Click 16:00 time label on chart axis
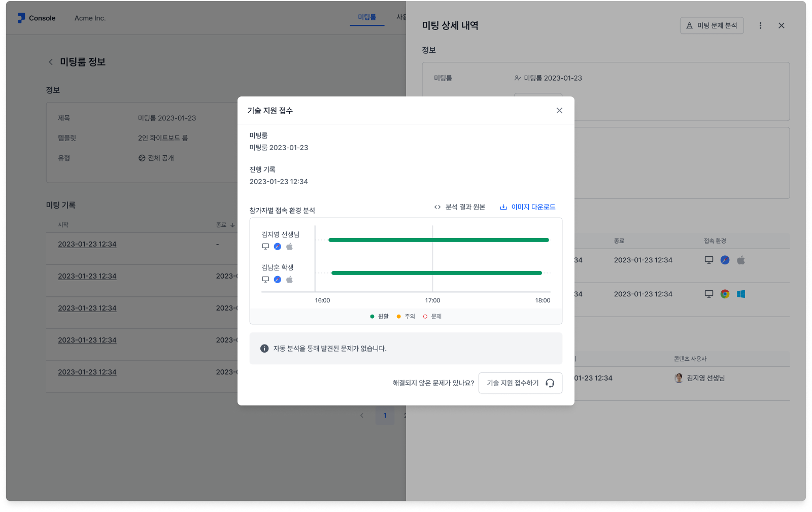812x512 pixels. (322, 300)
